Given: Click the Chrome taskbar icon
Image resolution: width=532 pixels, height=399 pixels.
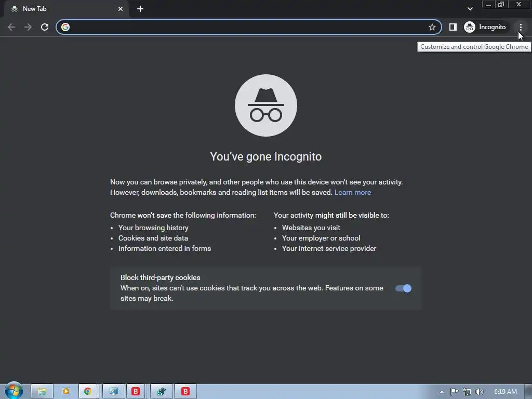Looking at the screenshot, I should pos(88,392).
